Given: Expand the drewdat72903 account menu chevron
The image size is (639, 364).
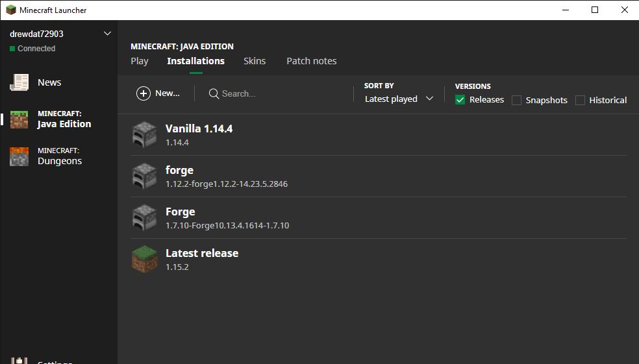Looking at the screenshot, I should click(108, 34).
